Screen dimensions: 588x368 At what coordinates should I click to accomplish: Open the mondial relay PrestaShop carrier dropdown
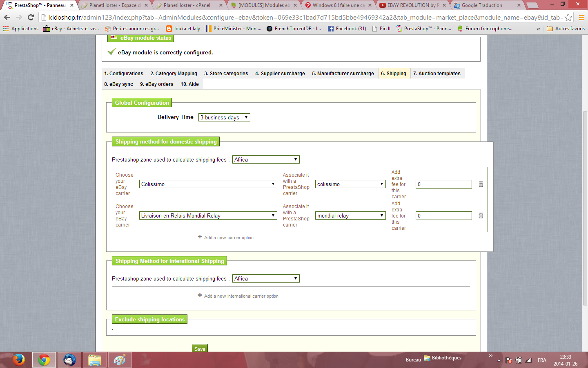(350, 216)
